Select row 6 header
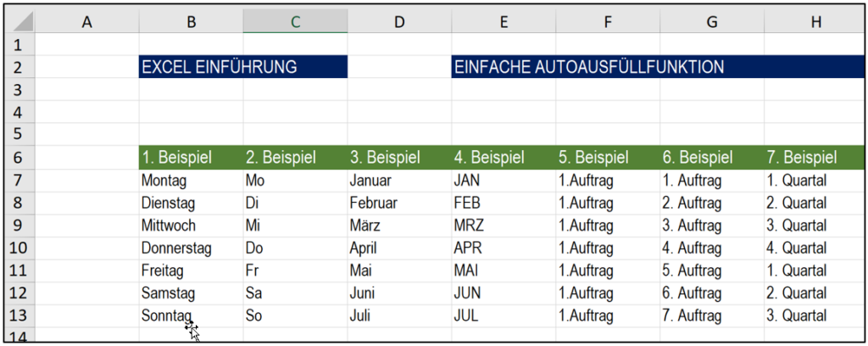This screenshot has height=346, width=868. [20, 158]
